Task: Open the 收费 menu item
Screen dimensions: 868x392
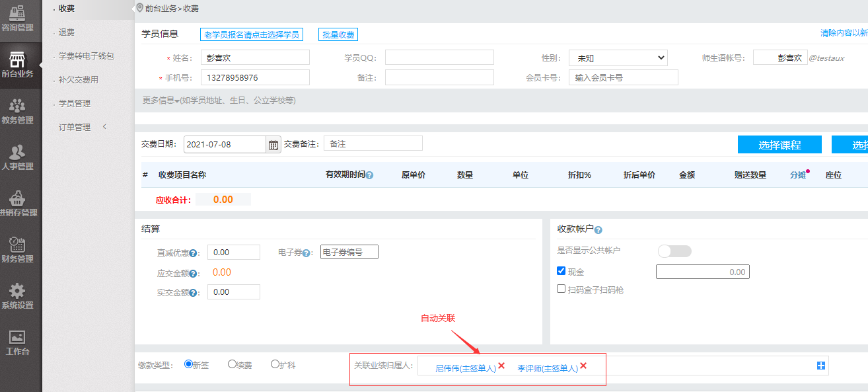Action: (67, 9)
